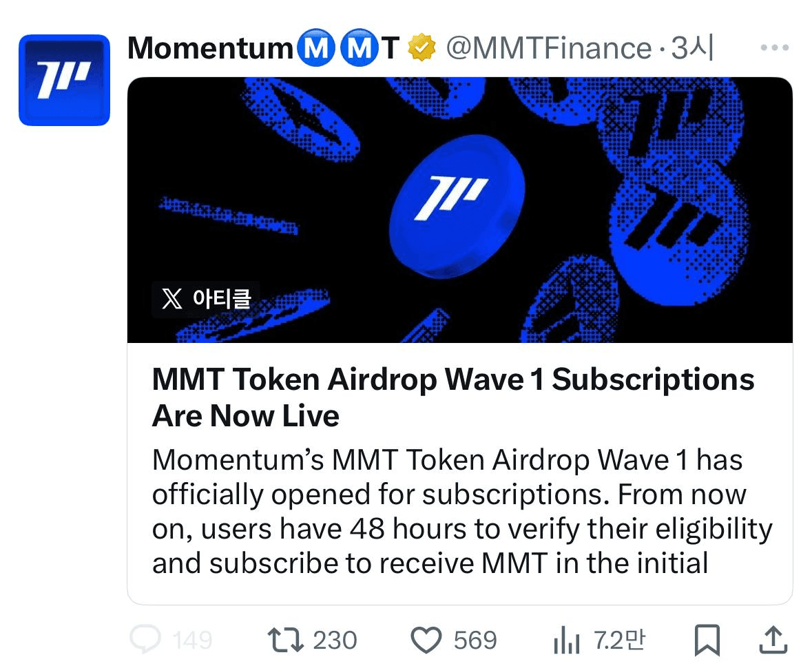Viewport: 812px width, 666px height.
Task: Click the 230 reposts count
Action: pyautogui.click(x=335, y=641)
